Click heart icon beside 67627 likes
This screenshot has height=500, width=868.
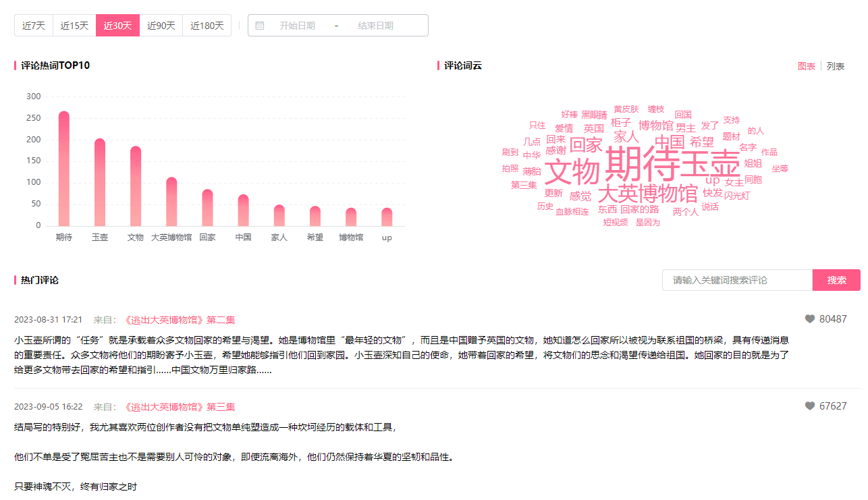pyautogui.click(x=810, y=406)
